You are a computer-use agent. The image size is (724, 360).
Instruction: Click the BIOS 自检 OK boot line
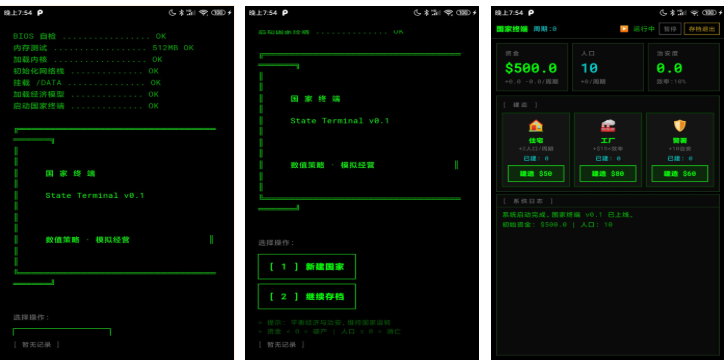90,36
